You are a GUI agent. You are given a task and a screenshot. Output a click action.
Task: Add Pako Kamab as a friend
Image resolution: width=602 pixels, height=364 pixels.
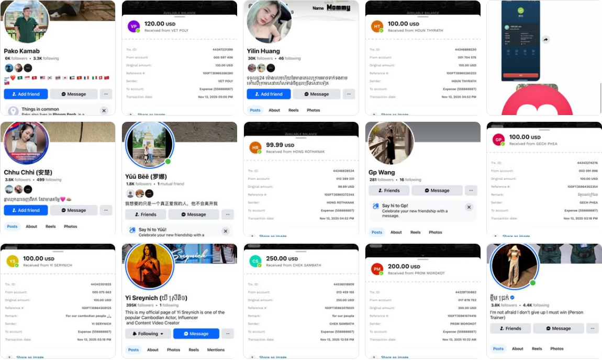pyautogui.click(x=26, y=94)
